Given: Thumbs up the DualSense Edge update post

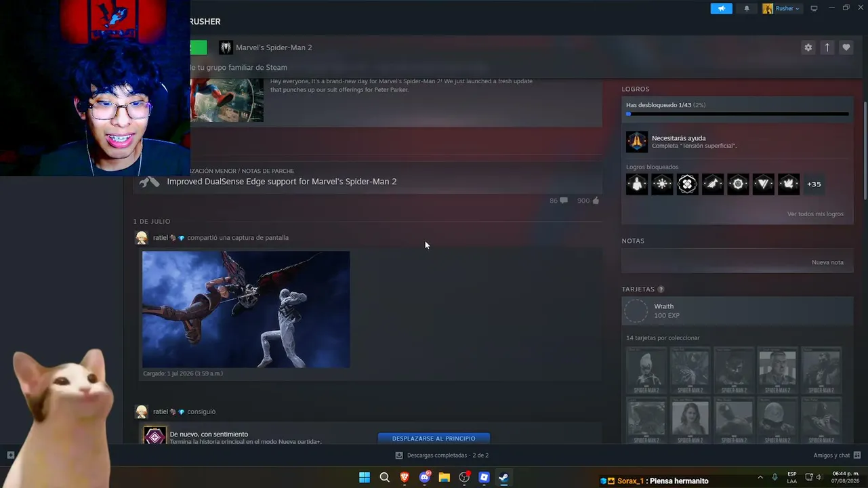Looking at the screenshot, I should 588,201.
